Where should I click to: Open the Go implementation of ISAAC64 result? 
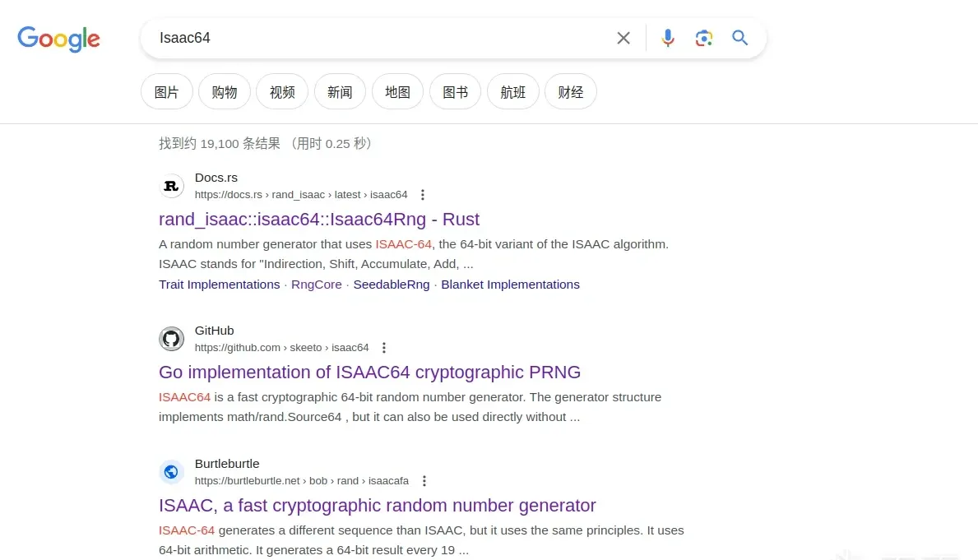coord(369,373)
